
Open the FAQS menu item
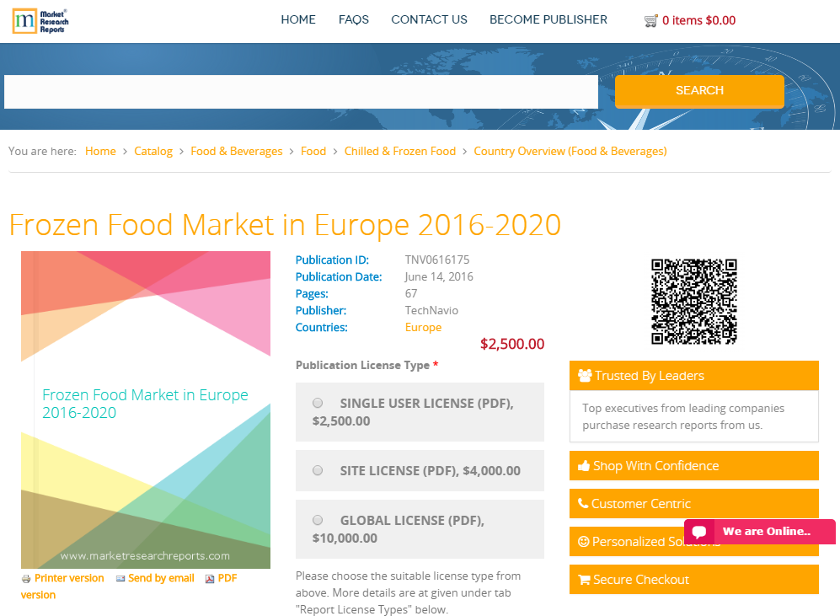coord(354,20)
